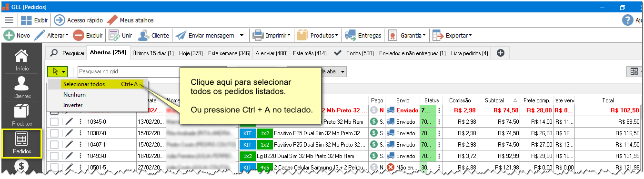This screenshot has width=644, height=179.
Task: Choose Selecionar todos menu item
Action: (100, 84)
